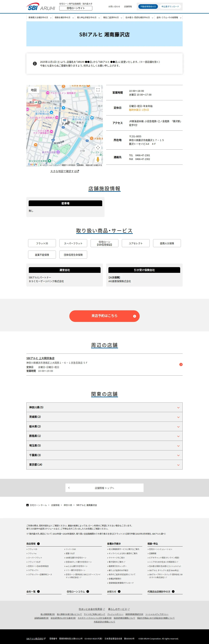Screen dimensions: 209x644
Task: Open お問い合わせ in header
Action: tap(114, 7)
